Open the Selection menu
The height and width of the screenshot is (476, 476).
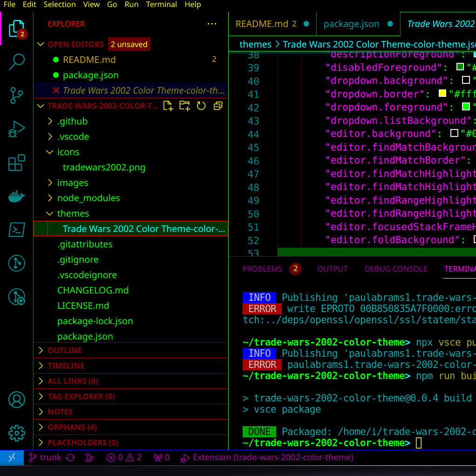click(x=60, y=5)
